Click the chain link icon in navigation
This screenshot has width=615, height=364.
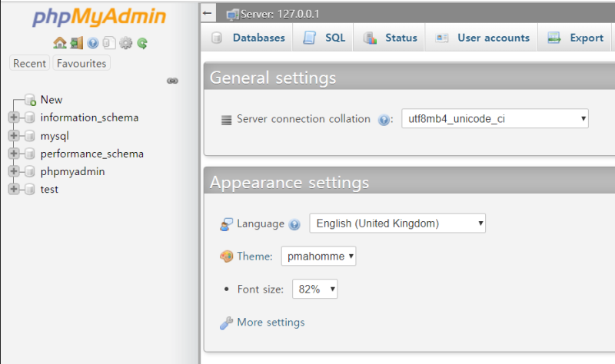172,81
